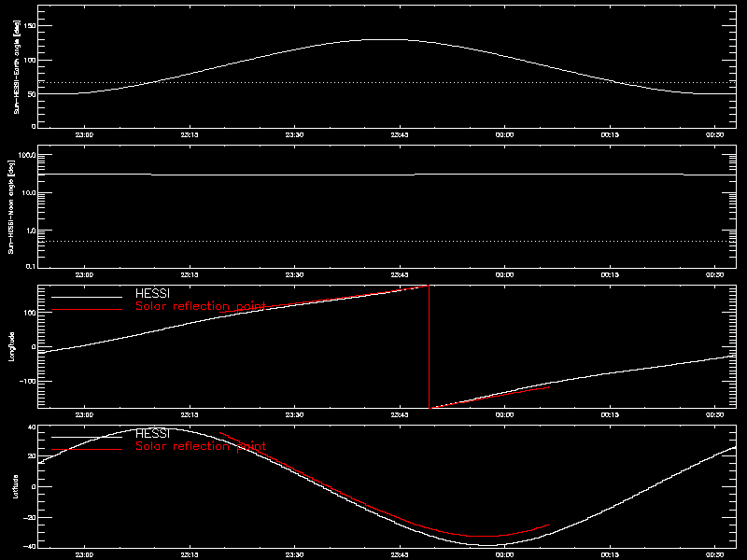Screen dimensions: 747x560
Task: Click 00:00 time label under Longitude plot
Action: (504, 415)
